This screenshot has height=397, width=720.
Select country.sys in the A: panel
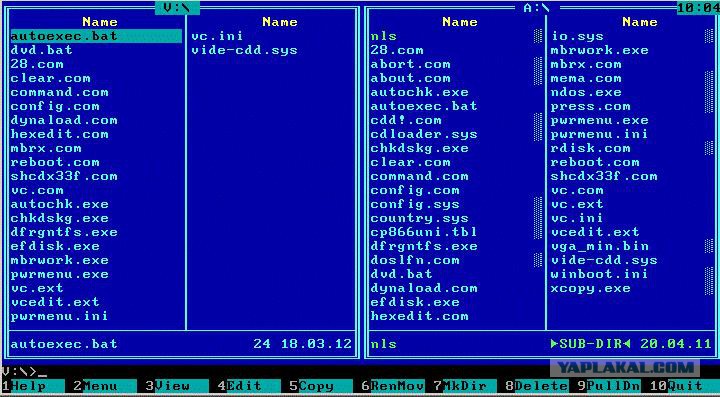(419, 218)
